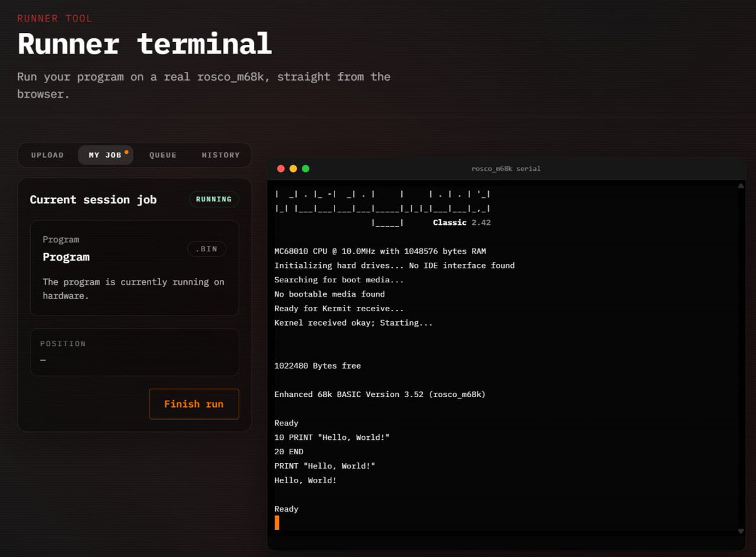The width and height of the screenshot is (756, 557).
Task: Click the red dot in terminal title bar
Action: tap(280, 169)
